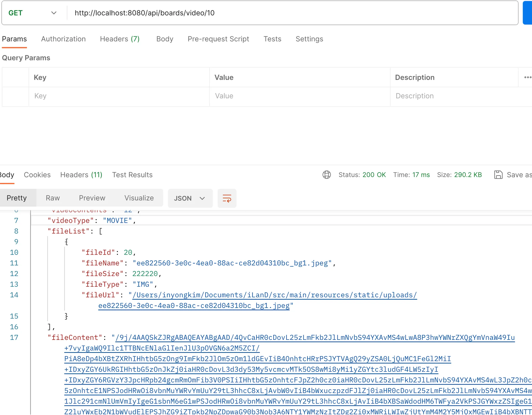Open the Test Results tab
Viewport: 532px width, 415px height.
pyautogui.click(x=132, y=175)
